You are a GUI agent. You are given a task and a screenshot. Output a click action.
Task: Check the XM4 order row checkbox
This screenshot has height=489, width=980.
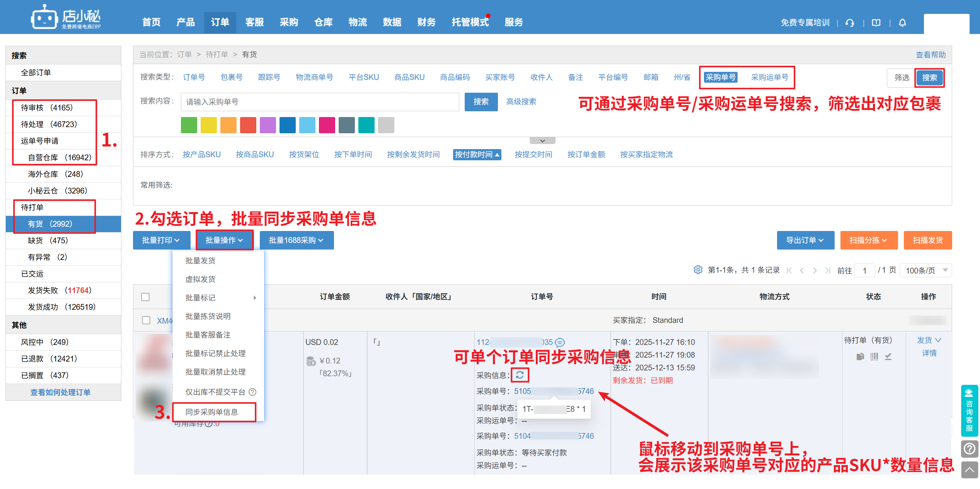pos(146,320)
